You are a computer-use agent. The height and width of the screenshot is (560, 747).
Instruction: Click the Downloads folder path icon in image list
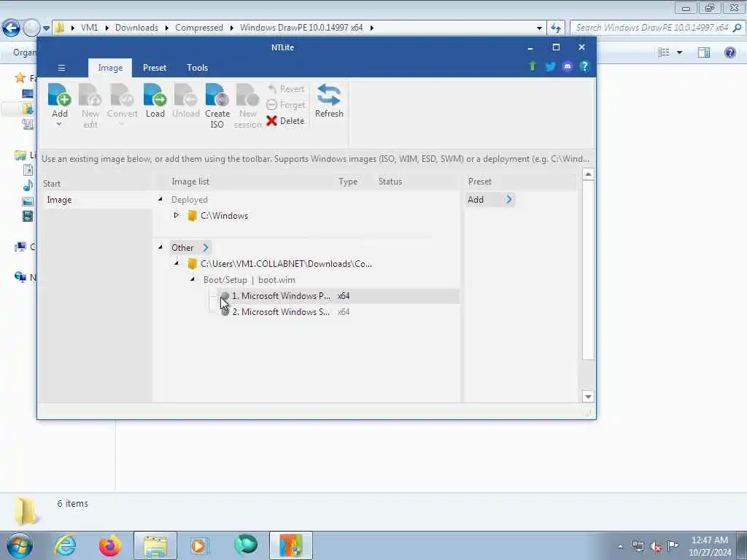(x=192, y=264)
